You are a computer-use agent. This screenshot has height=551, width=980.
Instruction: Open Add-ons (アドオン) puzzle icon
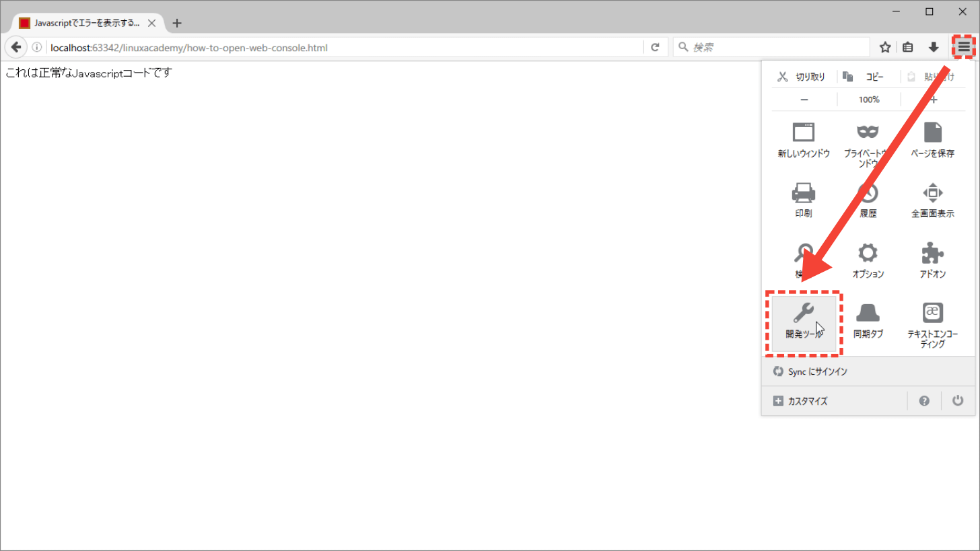(932, 260)
